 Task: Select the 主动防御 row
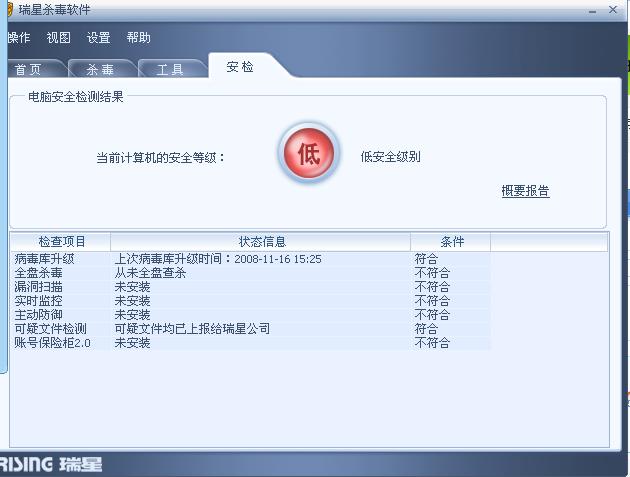251,315
